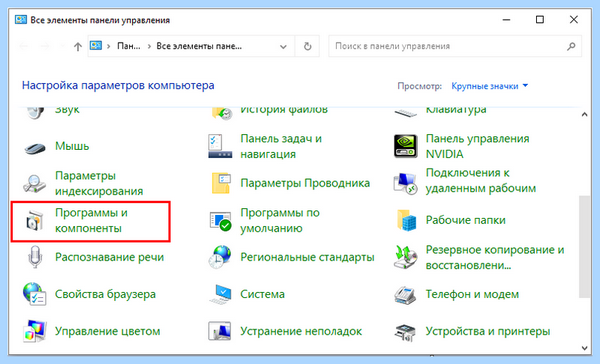Screen dimensions: 600x364
Task: Click the scrollbar up arrow
Action: point(584,114)
